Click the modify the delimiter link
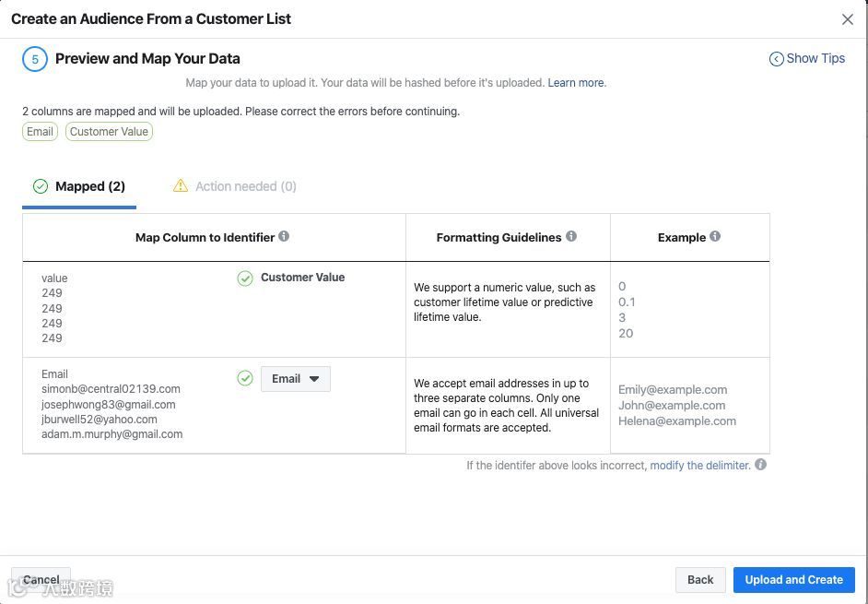 (x=699, y=466)
